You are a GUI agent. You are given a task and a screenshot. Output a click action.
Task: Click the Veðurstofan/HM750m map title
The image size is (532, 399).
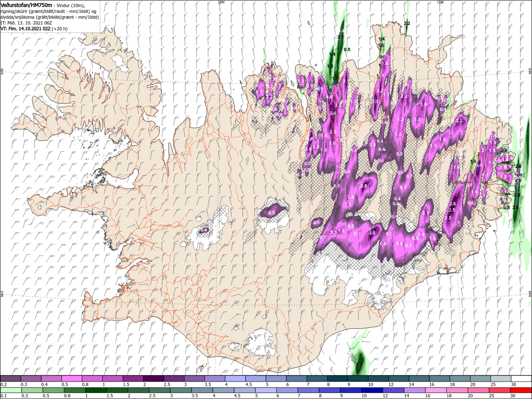coord(26,5)
